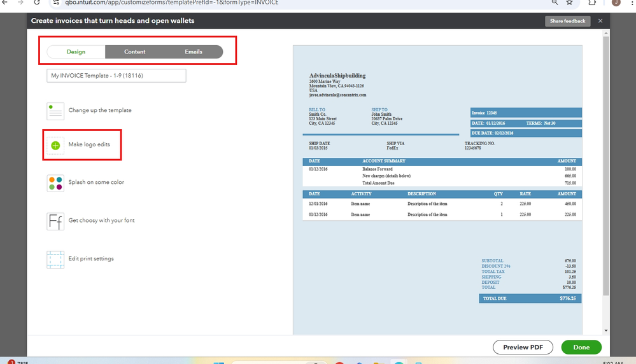Click the RATE column header

click(x=525, y=193)
